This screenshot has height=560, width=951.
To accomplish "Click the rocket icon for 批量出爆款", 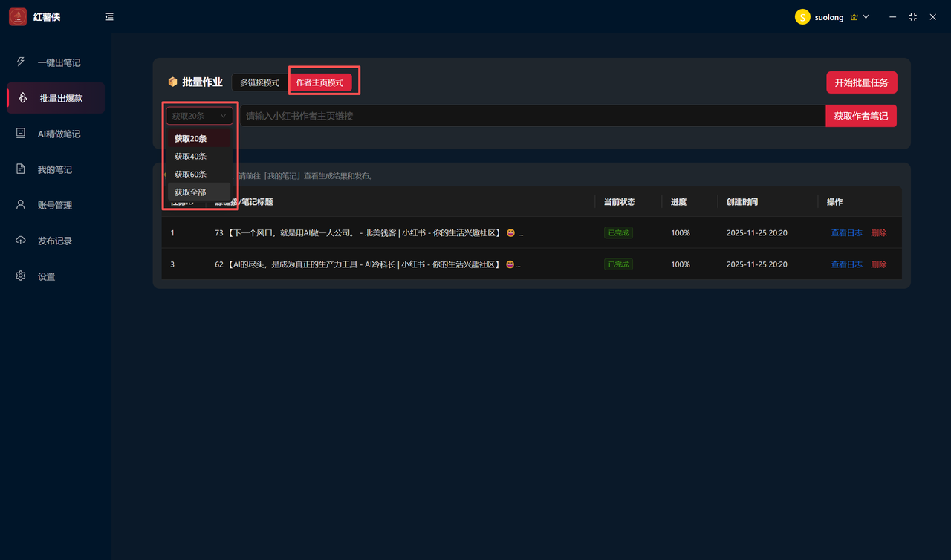I will point(23,98).
